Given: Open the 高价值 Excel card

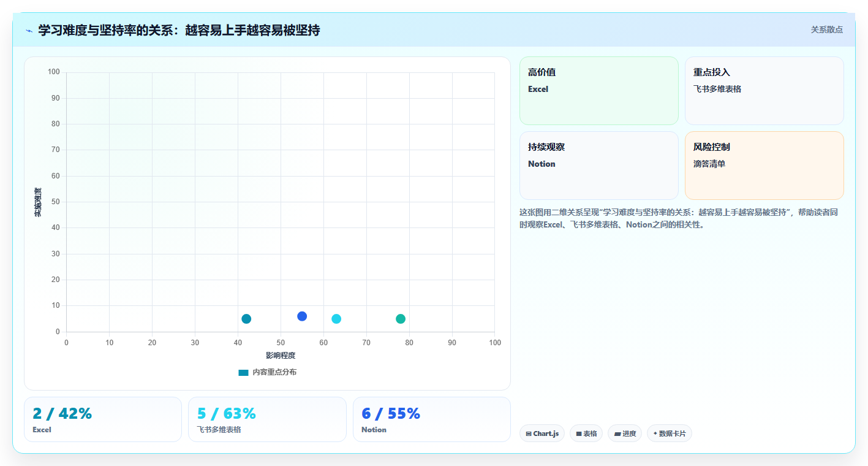Looking at the screenshot, I should coord(599,91).
